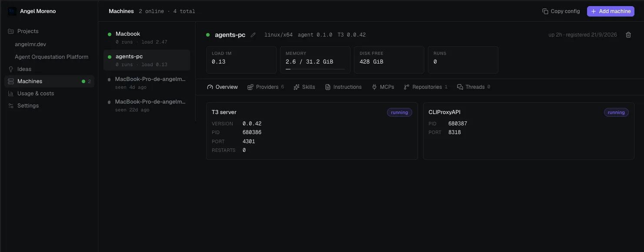Click the pencil icon to rename agents-pc

[253, 35]
